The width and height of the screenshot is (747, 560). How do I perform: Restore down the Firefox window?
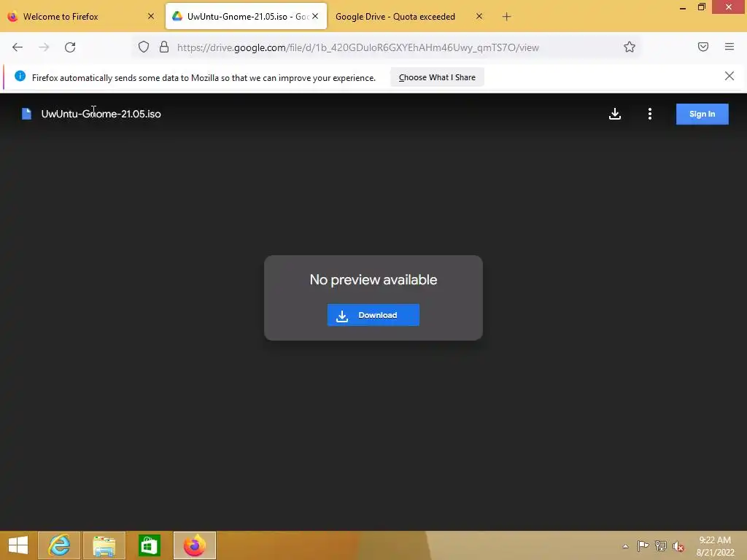coord(701,7)
